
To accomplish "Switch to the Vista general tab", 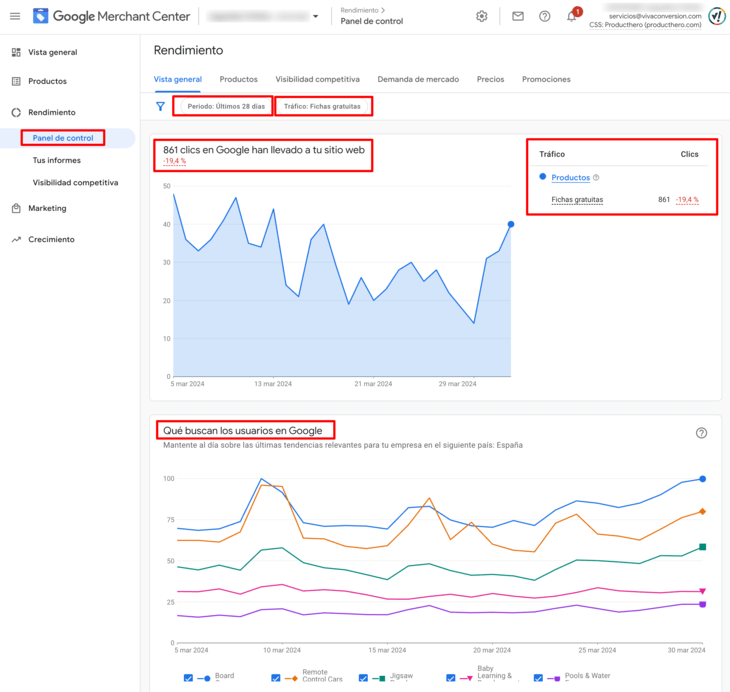I will [177, 79].
